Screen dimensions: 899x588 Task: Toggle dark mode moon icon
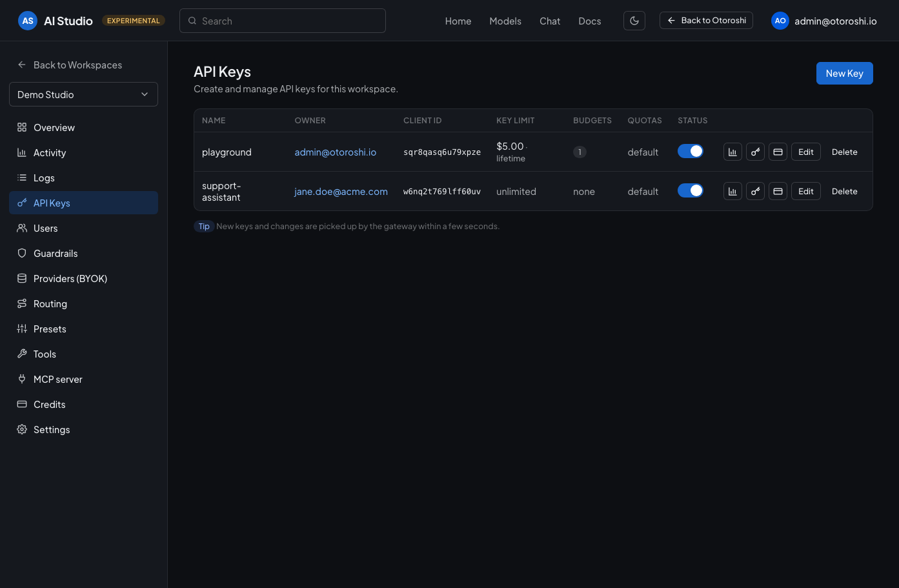(x=634, y=21)
